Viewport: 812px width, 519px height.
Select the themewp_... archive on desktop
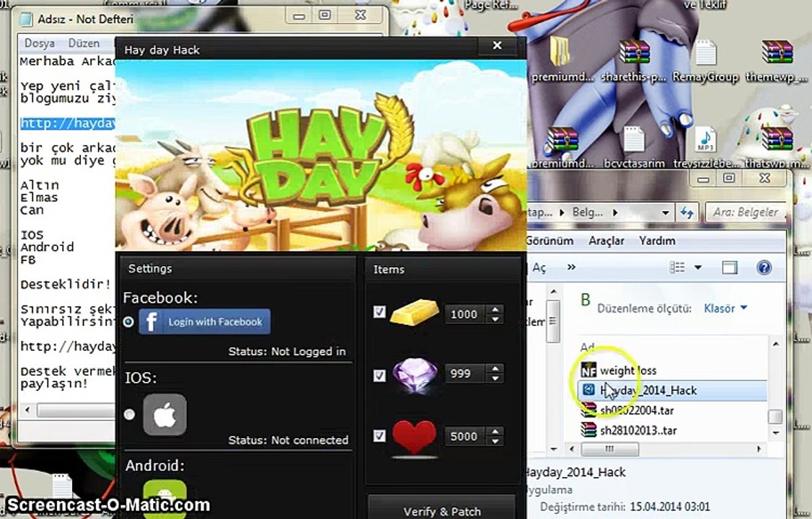click(776, 60)
